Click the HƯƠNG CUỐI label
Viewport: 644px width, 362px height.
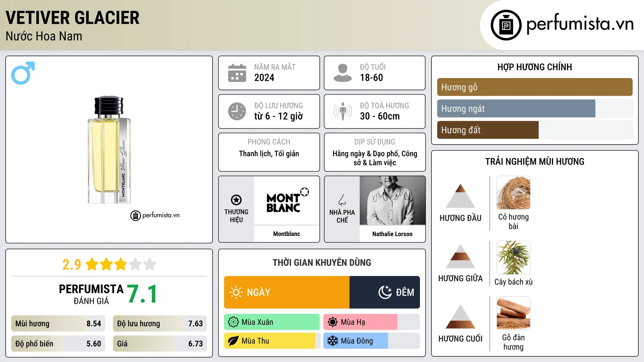pos(460,339)
